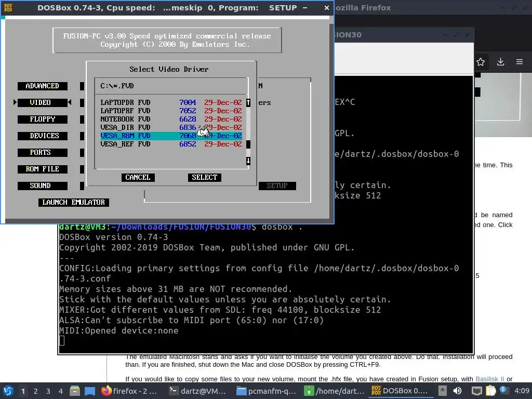Click DOSBox taskbar entry

(x=401, y=391)
